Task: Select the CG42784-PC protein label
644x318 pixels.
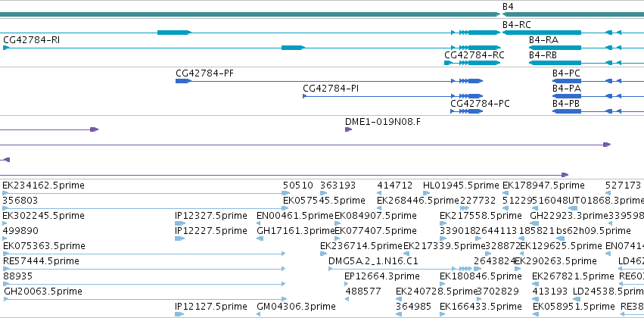Action: [480, 104]
